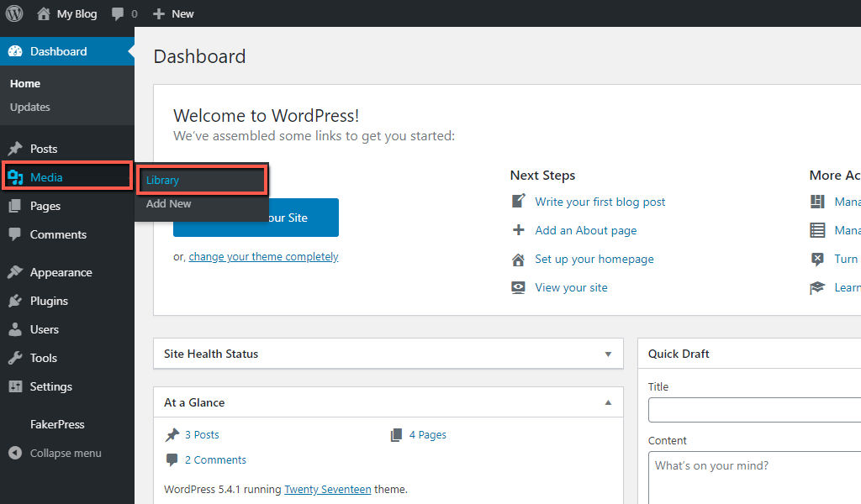Open the comments bubble icon in admin bar

pos(117,13)
